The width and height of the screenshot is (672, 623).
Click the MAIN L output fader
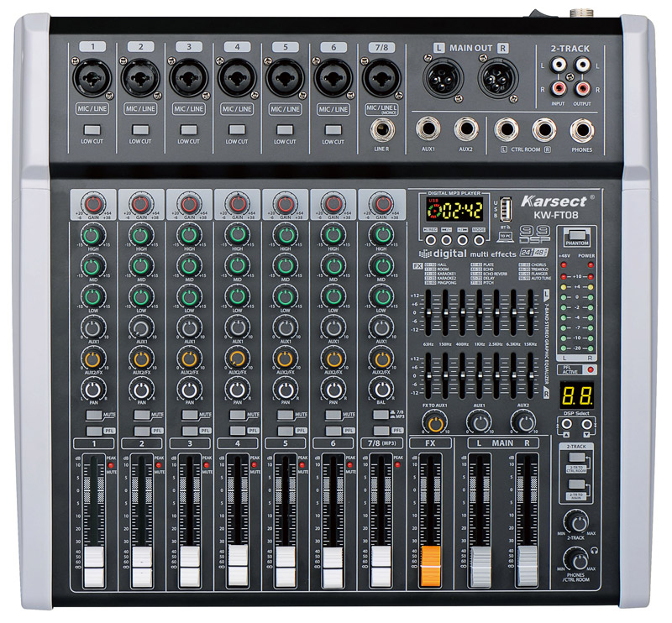click(480, 566)
